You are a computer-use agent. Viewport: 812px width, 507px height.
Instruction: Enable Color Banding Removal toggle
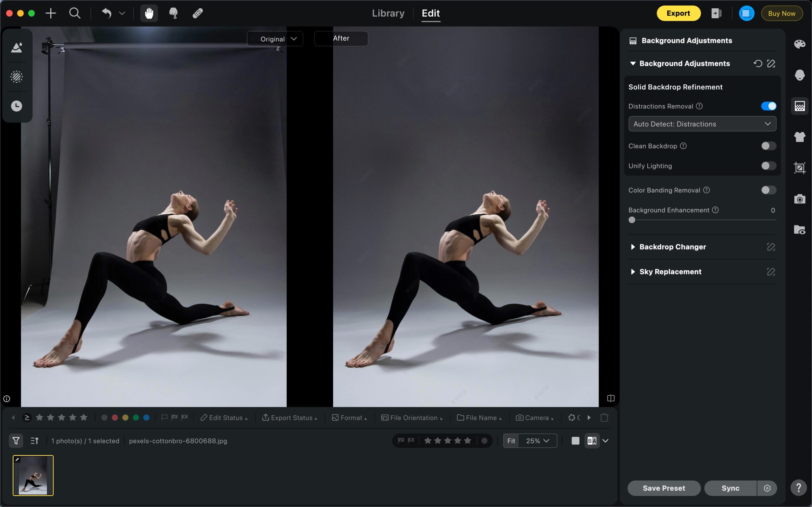[769, 190]
